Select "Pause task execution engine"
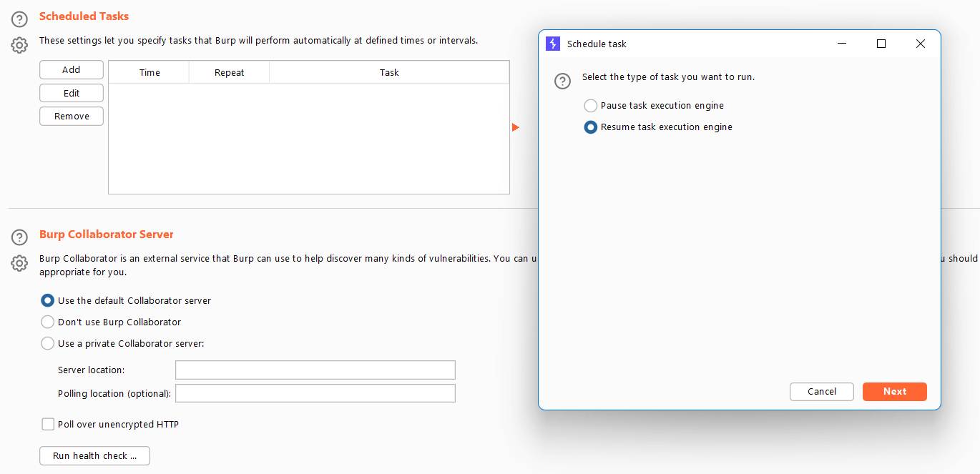980x474 pixels. point(591,105)
